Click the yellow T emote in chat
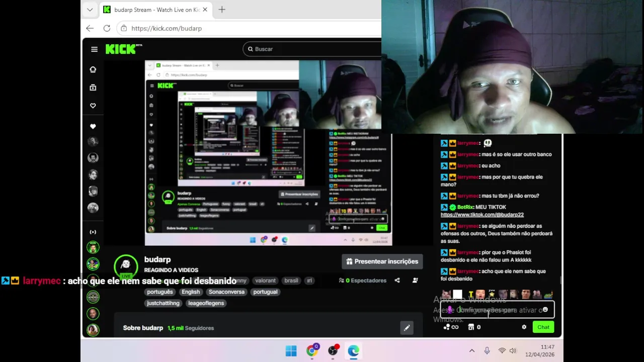644x362 pixels. point(470,294)
